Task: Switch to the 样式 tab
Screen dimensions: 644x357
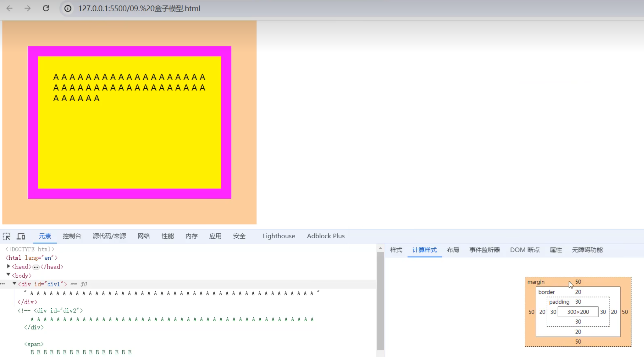Action: (x=396, y=250)
